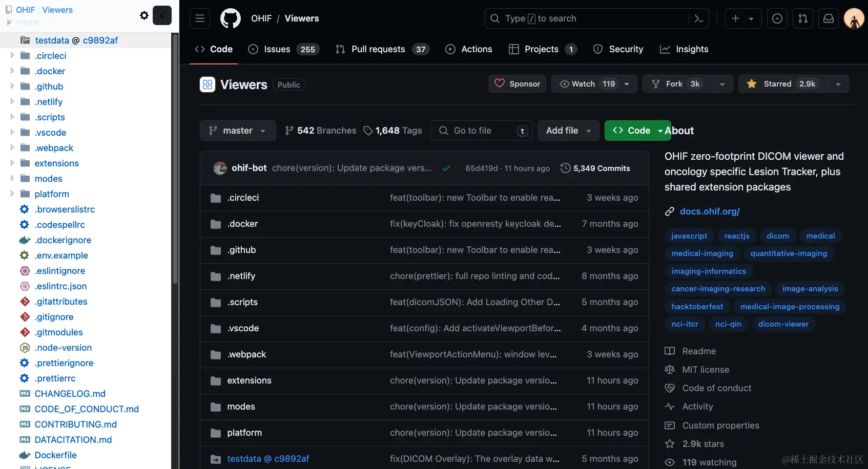Open the command palette icon
The width and height of the screenshot is (868, 469).
[x=699, y=18]
